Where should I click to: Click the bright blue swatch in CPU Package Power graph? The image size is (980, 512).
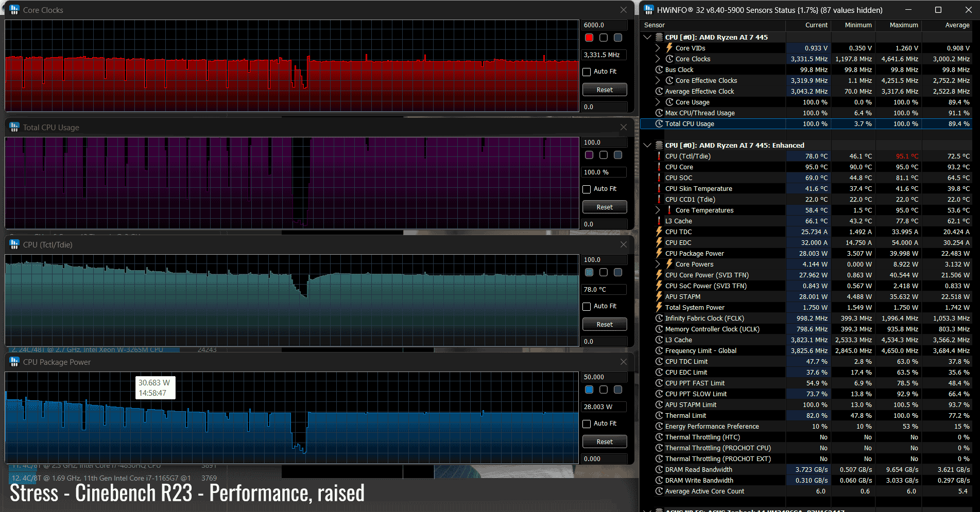(589, 390)
